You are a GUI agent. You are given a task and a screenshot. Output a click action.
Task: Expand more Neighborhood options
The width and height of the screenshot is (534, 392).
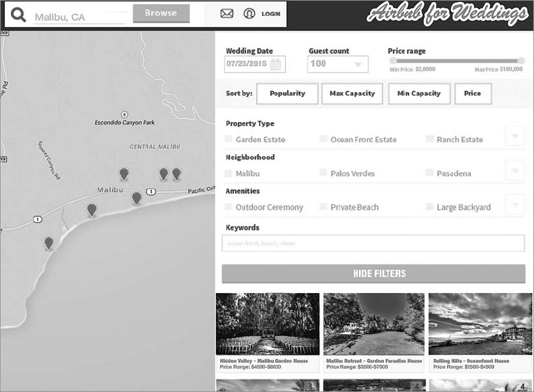(x=515, y=170)
